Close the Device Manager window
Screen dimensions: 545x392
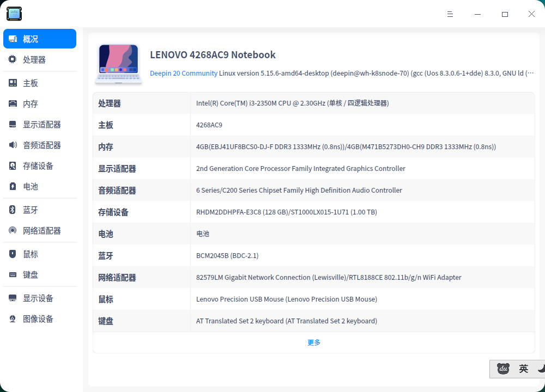pos(531,14)
